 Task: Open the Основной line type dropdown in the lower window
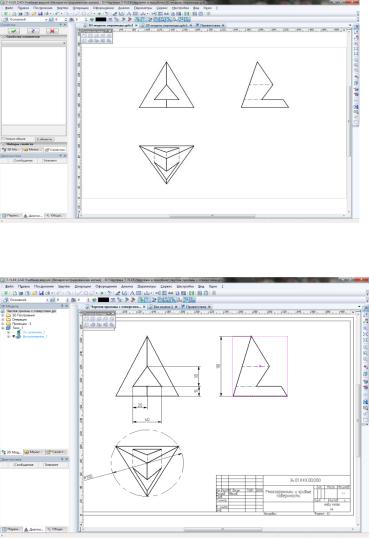(x=27, y=300)
